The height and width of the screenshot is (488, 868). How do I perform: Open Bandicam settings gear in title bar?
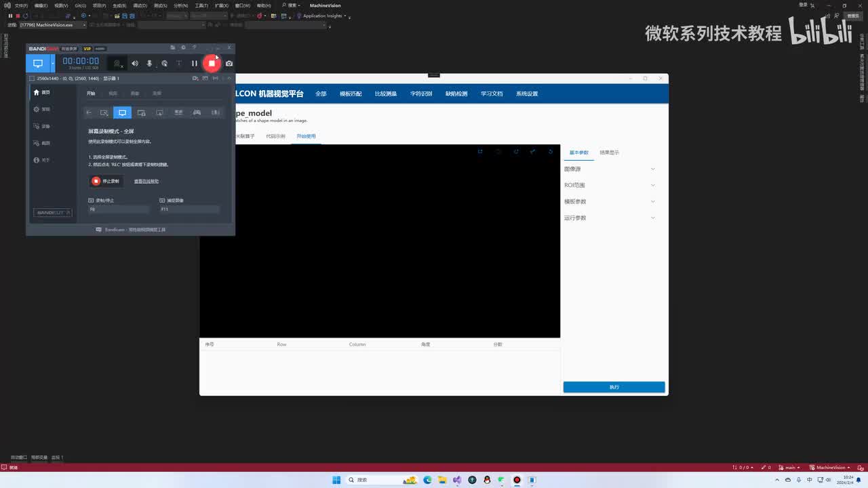[183, 47]
